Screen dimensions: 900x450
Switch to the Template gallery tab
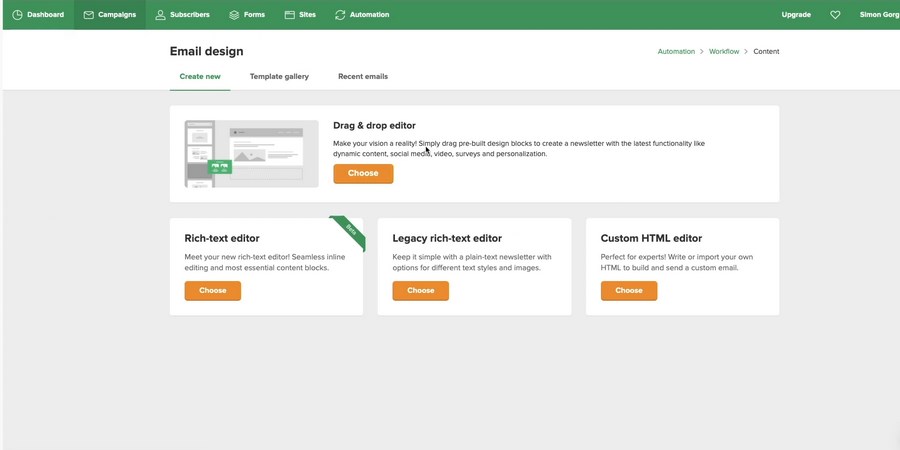pyautogui.click(x=279, y=76)
